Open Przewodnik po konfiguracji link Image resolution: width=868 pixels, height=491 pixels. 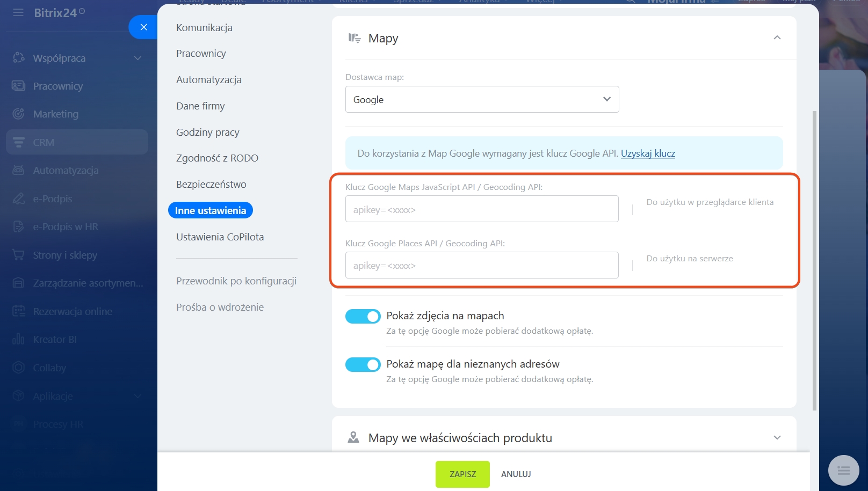[x=236, y=281]
